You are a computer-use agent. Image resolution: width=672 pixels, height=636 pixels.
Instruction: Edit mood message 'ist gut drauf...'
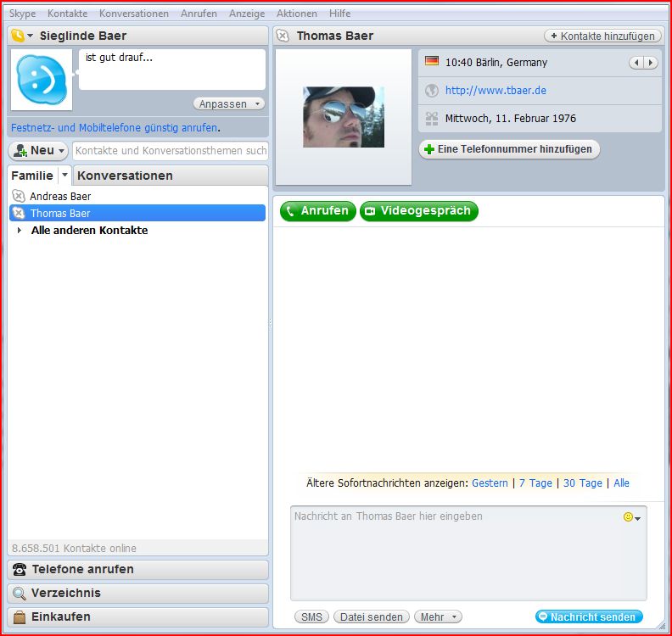[172, 70]
